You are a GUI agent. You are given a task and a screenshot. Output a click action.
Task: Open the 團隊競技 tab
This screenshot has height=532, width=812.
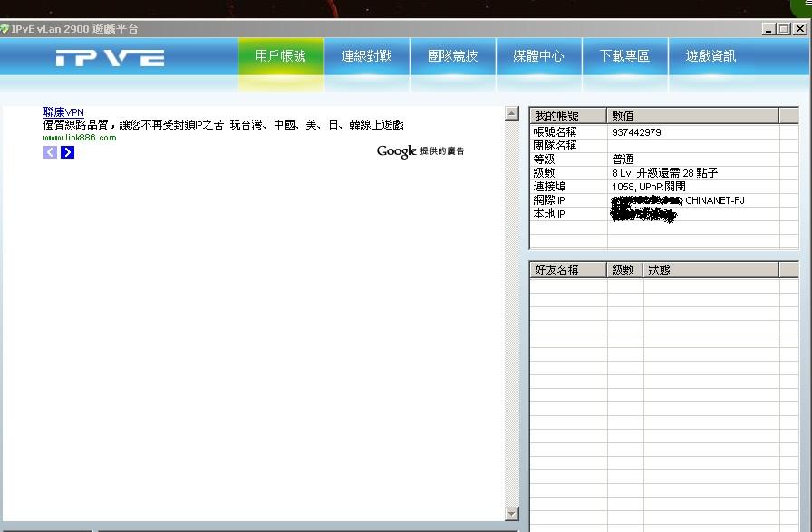[x=452, y=56]
